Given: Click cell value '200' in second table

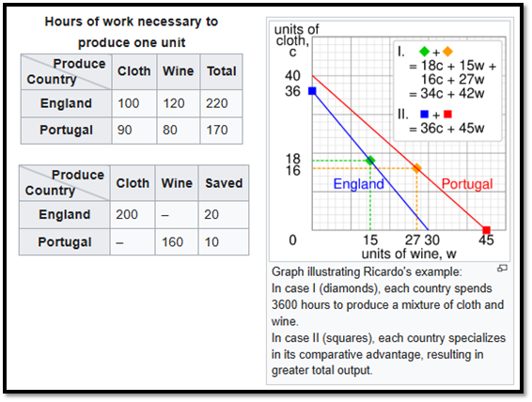Looking at the screenshot, I should [x=127, y=214].
